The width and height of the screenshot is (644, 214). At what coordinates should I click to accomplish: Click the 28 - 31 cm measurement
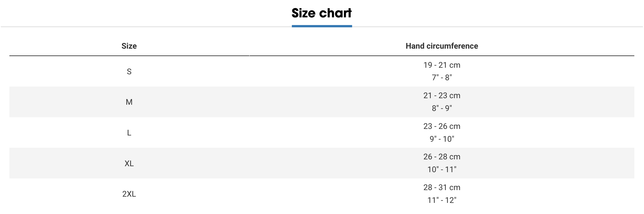(x=442, y=188)
